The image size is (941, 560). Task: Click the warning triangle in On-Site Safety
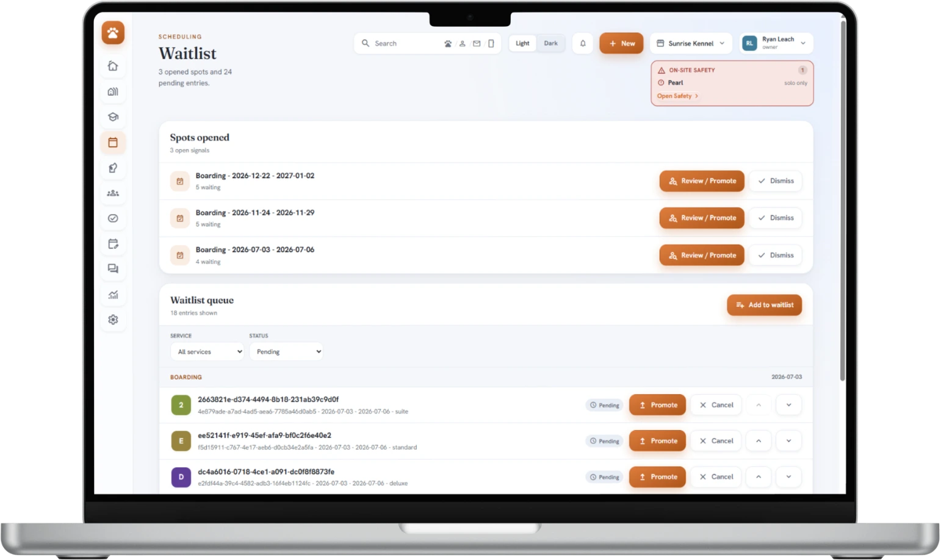pos(662,70)
